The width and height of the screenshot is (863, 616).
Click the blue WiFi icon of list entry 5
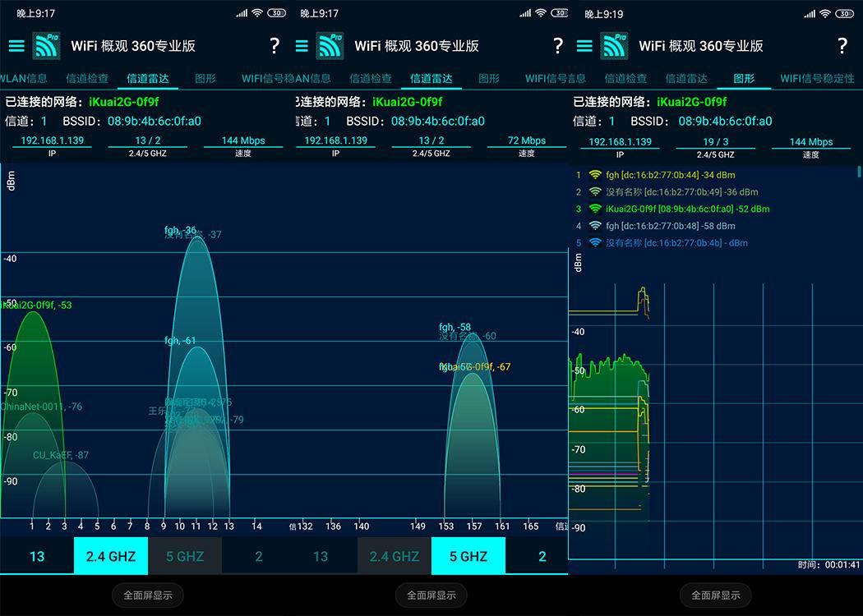pyautogui.click(x=595, y=242)
